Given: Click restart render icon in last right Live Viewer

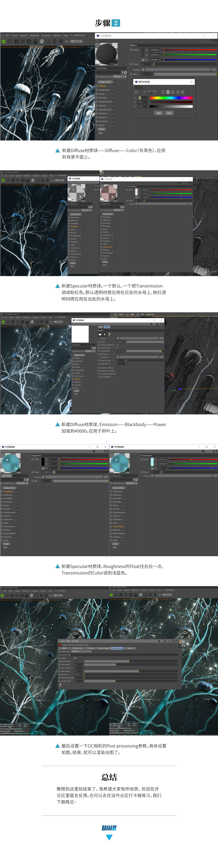Looking at the screenshot, I should coord(116,595).
